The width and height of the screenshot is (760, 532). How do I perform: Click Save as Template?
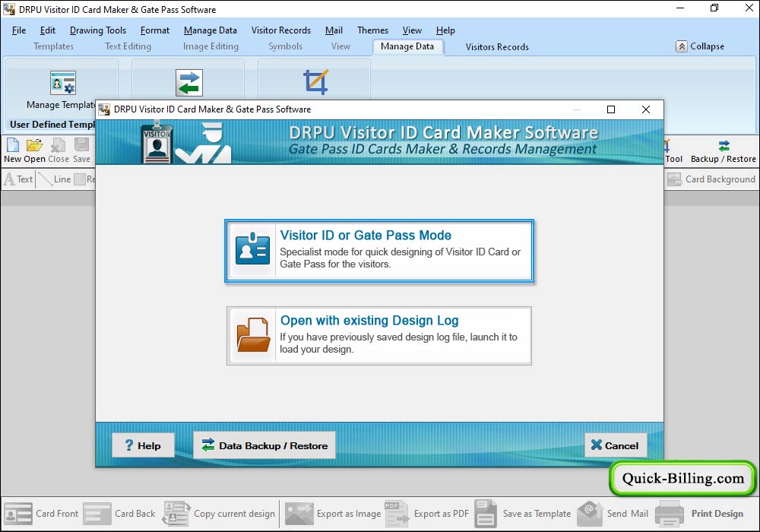point(523,514)
